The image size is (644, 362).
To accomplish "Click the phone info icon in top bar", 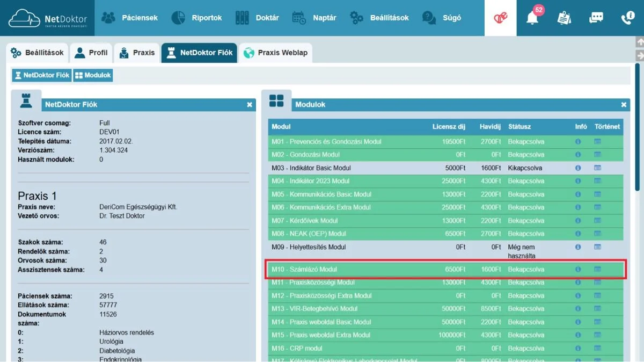I will (627, 18).
